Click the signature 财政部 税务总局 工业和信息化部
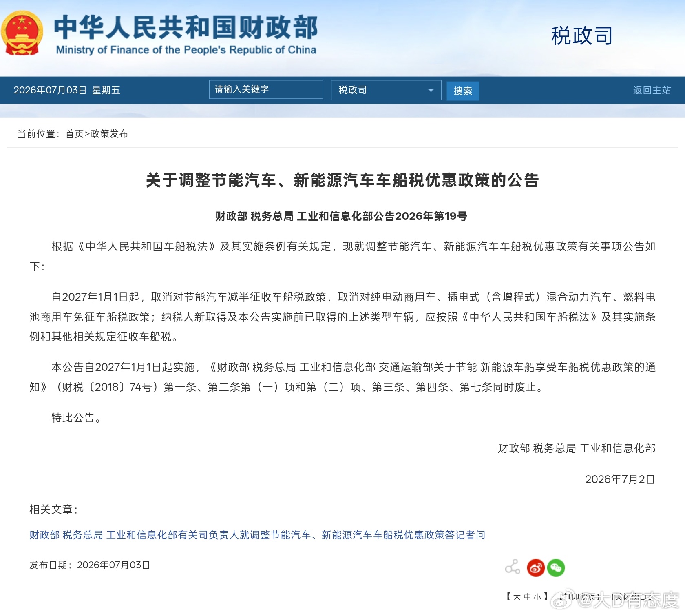The image size is (685, 616). point(577,448)
